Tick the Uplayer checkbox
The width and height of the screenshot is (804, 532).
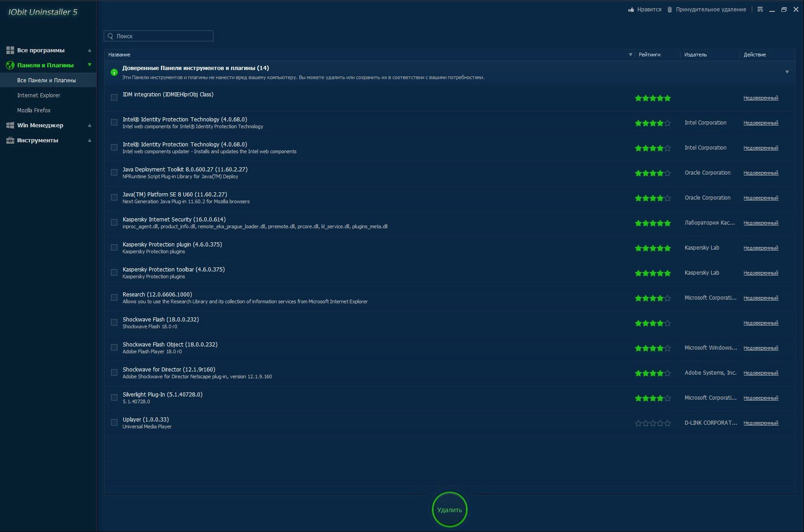(x=114, y=422)
